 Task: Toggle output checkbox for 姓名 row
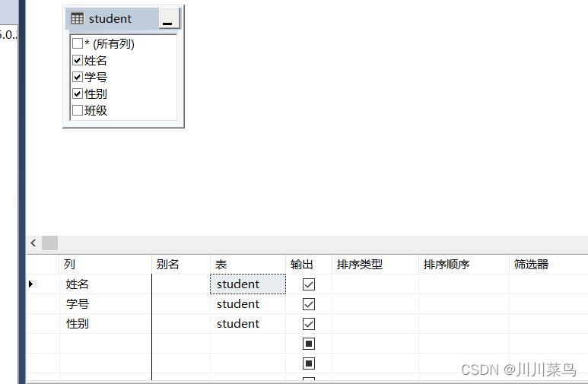(x=309, y=284)
